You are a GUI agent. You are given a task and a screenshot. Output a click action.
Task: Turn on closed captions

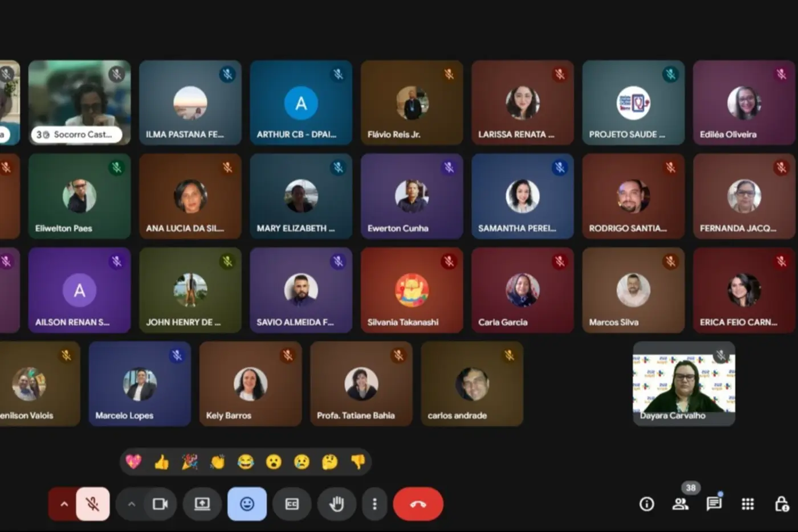[x=292, y=504]
